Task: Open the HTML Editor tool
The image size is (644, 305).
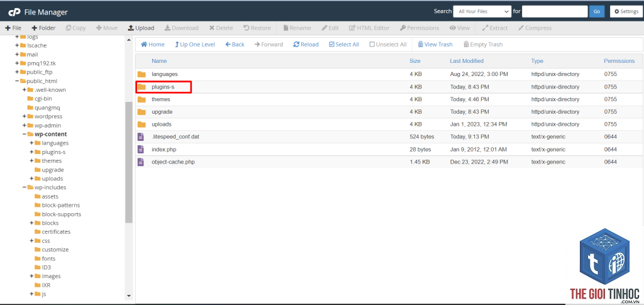Action: coord(369,28)
